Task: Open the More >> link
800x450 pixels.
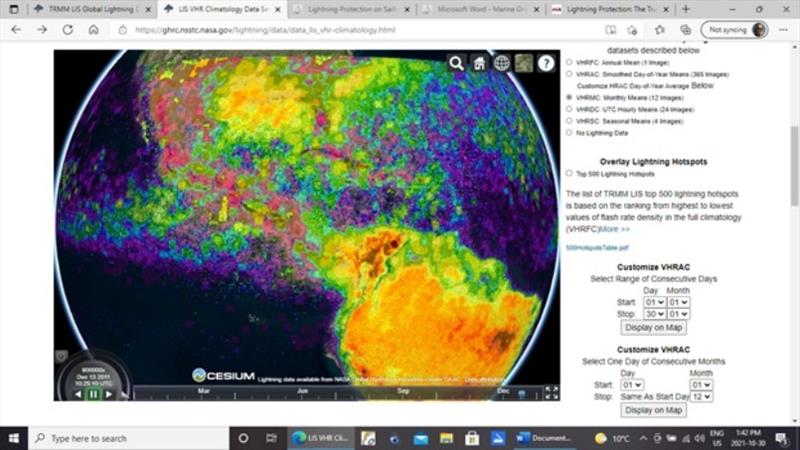Action: (614, 229)
